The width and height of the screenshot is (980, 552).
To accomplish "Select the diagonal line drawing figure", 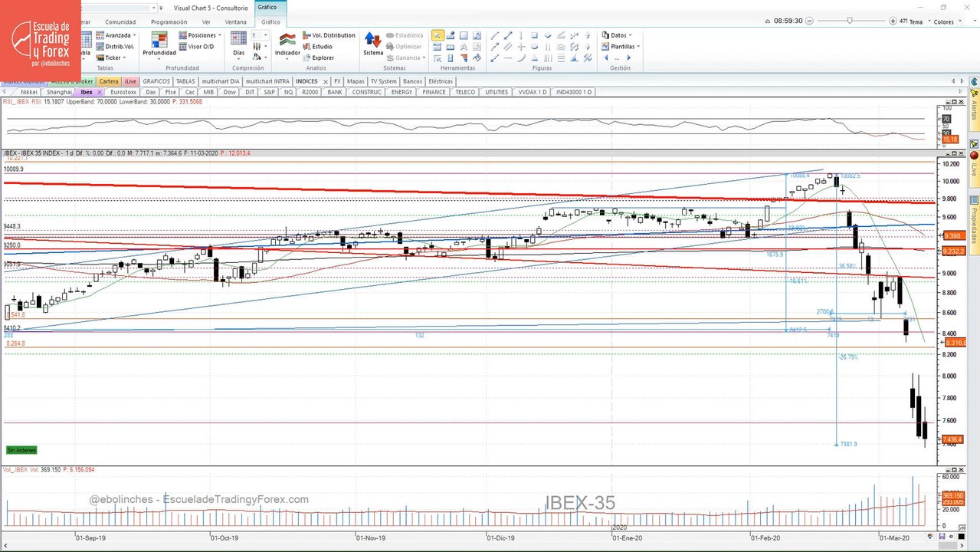I will 495,35.
